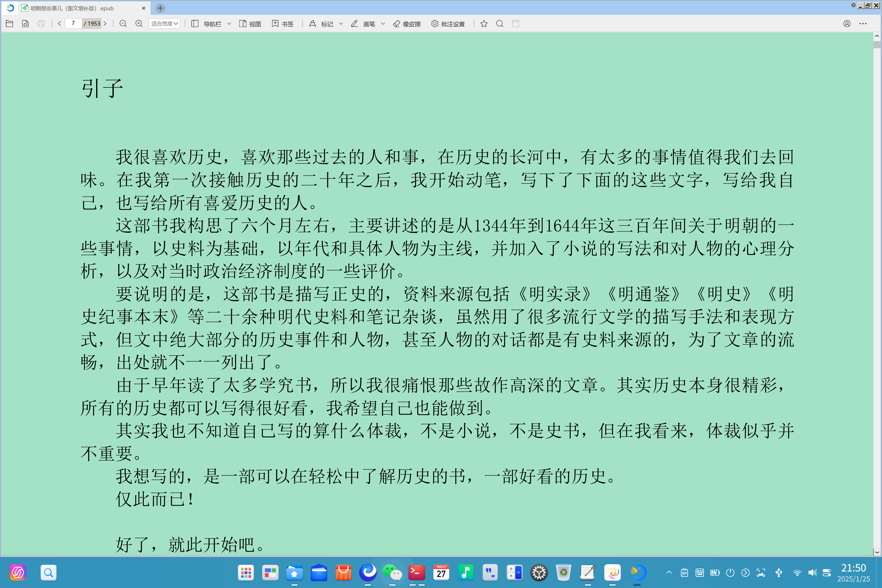
Task: Open the music player in taskbar
Action: (x=465, y=573)
